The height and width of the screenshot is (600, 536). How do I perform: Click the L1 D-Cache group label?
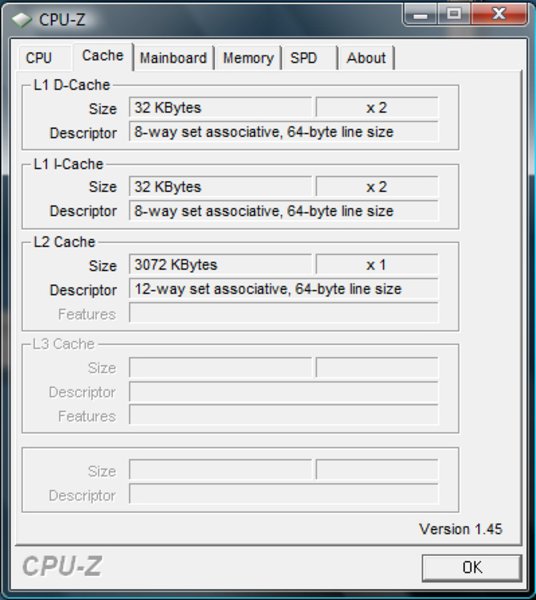click(x=72, y=85)
